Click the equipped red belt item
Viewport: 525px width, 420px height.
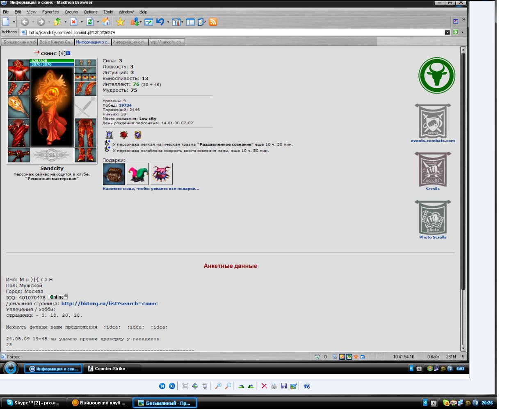click(x=19, y=155)
